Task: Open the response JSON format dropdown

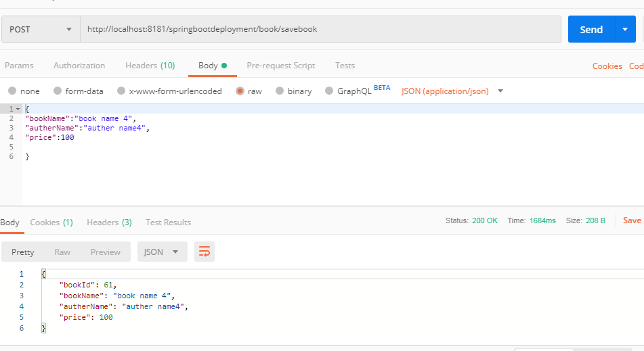Action: 162,252
